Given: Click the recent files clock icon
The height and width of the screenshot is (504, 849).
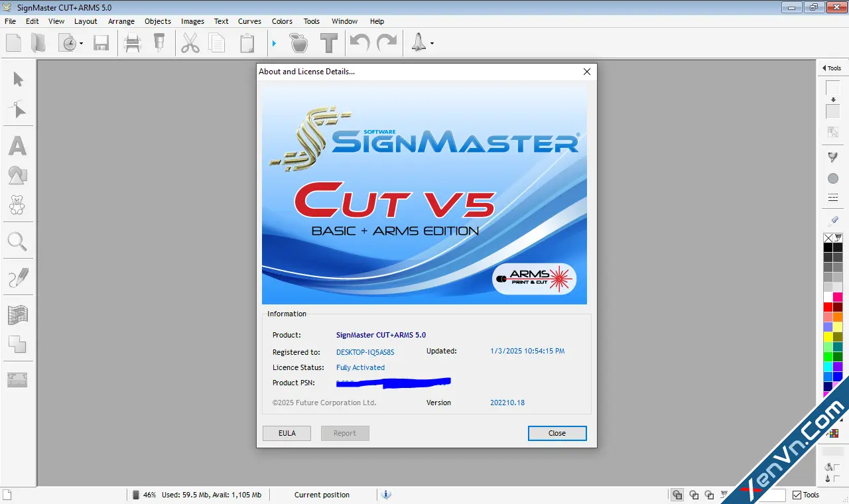Looking at the screenshot, I should [68, 44].
